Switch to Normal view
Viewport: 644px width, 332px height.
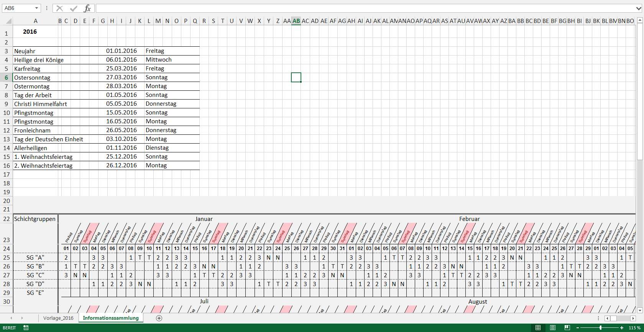tap(538, 328)
